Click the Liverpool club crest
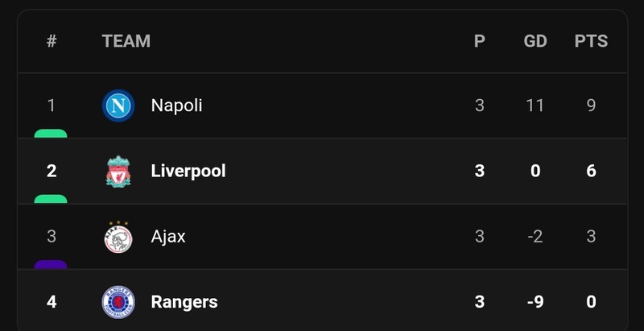Image resolution: width=644 pixels, height=331 pixels. tap(118, 172)
